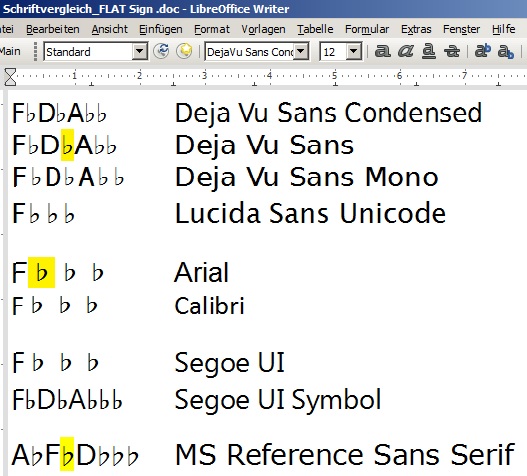Screen dimensions: 527x476
Task: Toggle underline formatting icon
Action: pos(429,51)
